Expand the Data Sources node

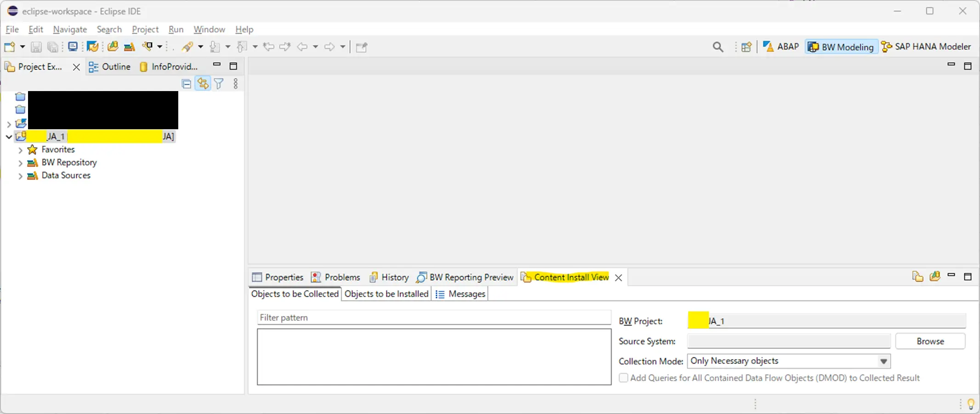(20, 176)
